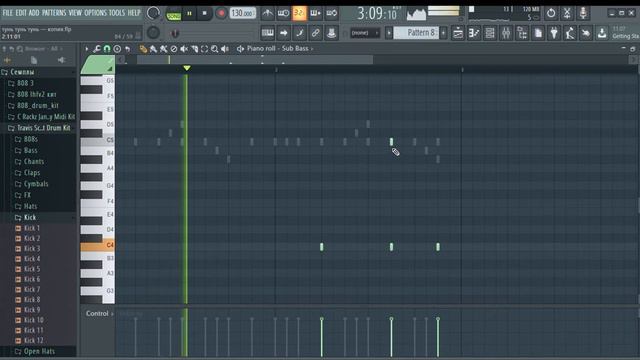Select the Paint brush tool
The image size is (640, 360).
153,49
